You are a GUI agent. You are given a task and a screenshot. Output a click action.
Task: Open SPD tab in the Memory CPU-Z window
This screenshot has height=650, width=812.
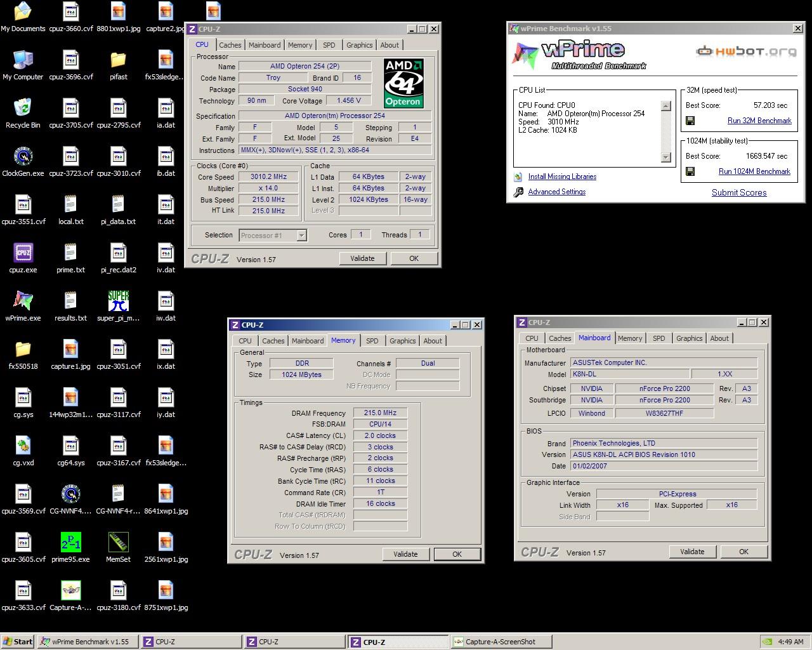click(372, 341)
